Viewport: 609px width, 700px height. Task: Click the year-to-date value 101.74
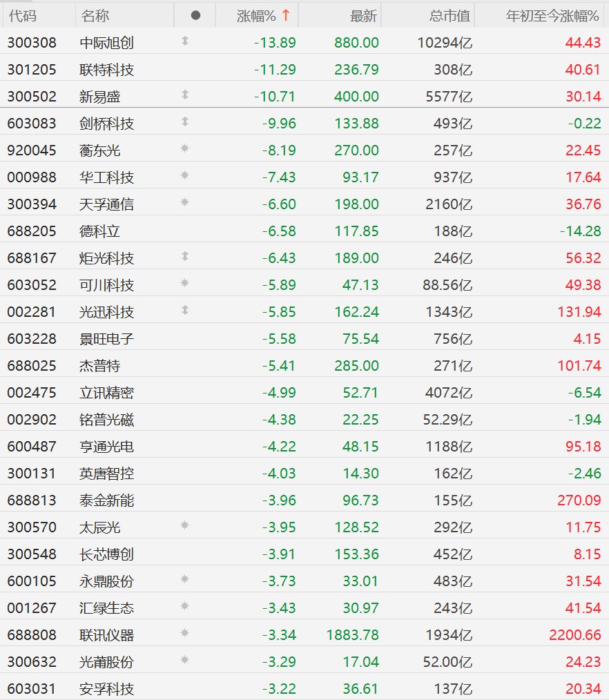(x=579, y=366)
